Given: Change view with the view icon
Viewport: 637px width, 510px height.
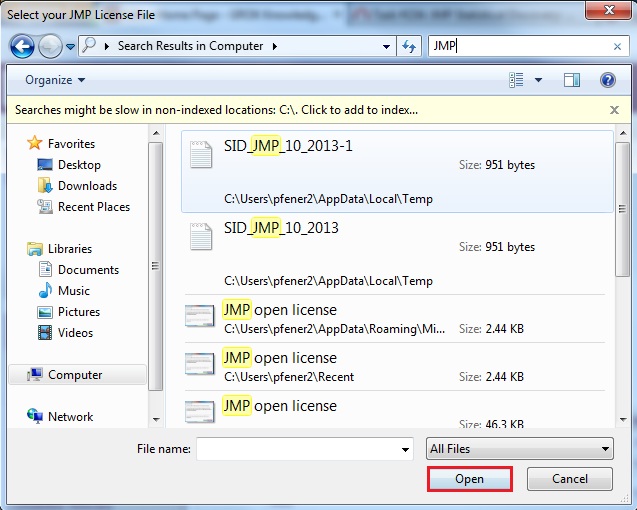Looking at the screenshot, I should [516, 80].
